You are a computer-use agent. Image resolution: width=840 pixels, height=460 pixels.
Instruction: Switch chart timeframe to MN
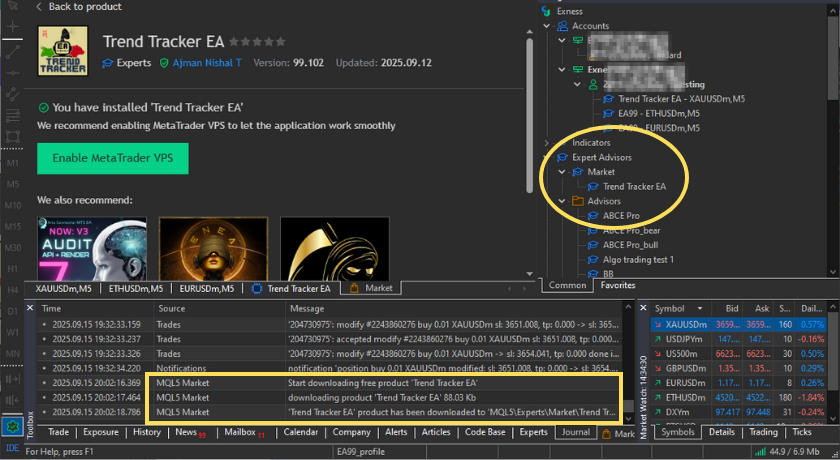[x=13, y=353]
